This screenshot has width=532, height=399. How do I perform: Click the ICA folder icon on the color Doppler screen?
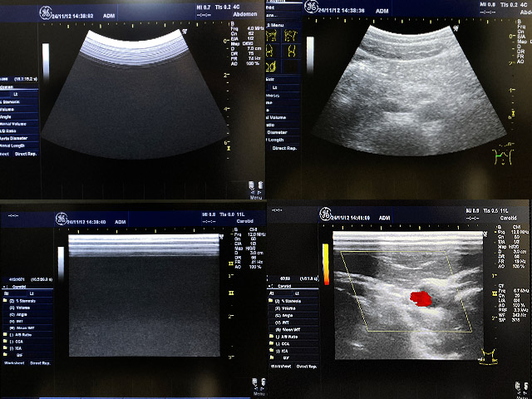pyautogui.click(x=271, y=351)
